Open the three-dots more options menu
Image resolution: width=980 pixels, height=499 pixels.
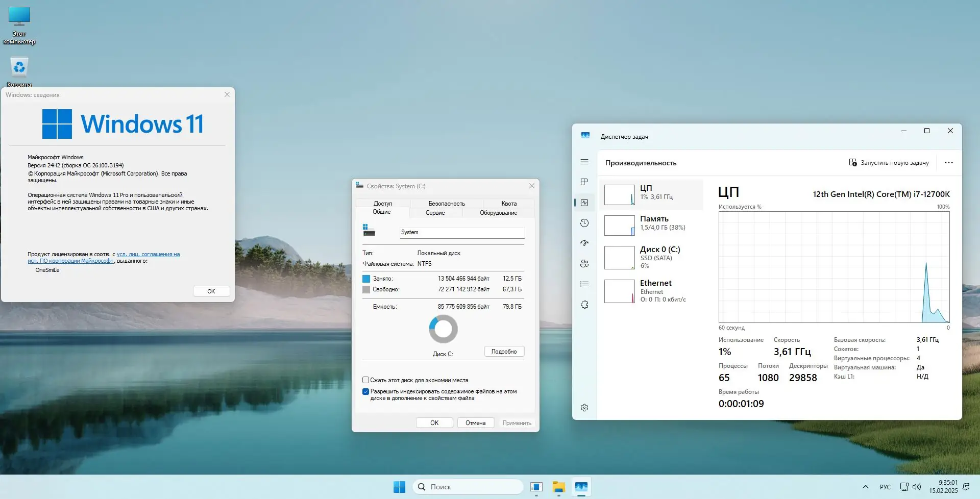(949, 163)
